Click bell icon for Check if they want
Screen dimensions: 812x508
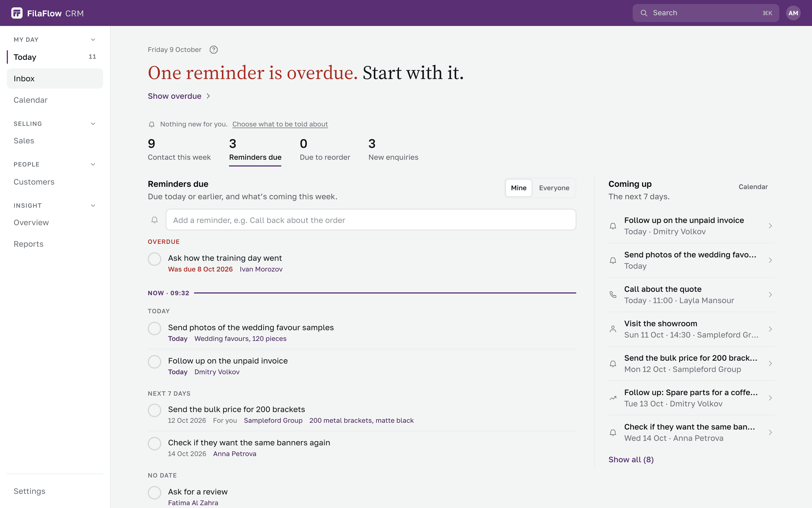point(613,432)
